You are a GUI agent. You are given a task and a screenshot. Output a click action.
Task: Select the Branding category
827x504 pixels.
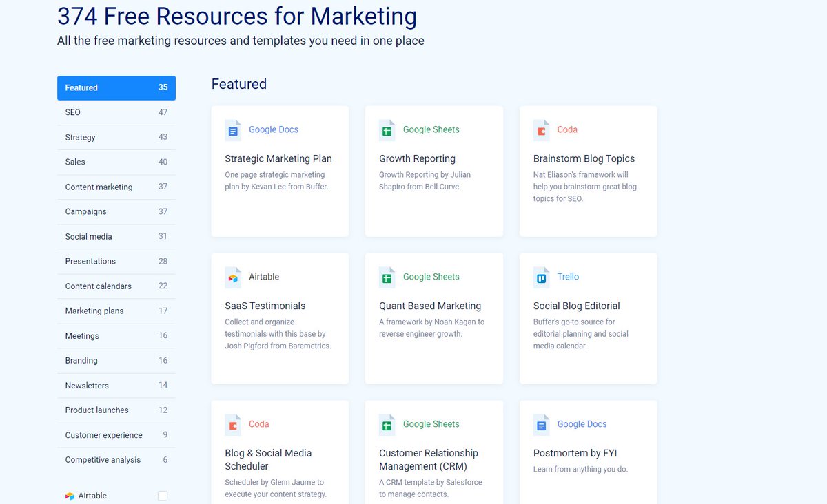pyautogui.click(x=116, y=360)
